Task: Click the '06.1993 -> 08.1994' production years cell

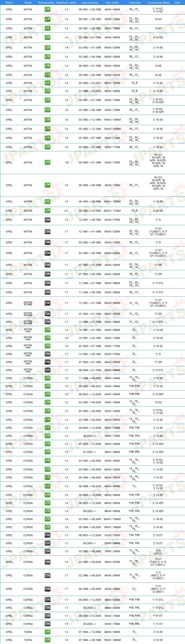Action: point(90,202)
